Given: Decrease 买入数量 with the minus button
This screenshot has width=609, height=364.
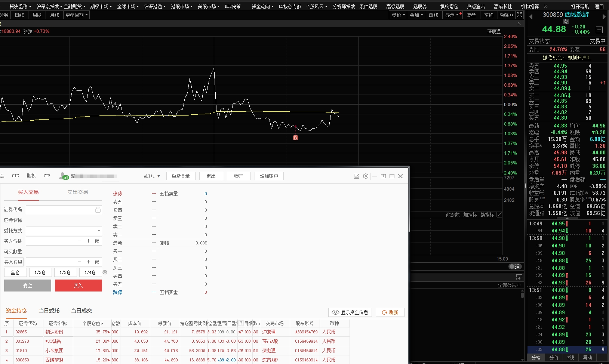Looking at the screenshot, I should [79, 262].
